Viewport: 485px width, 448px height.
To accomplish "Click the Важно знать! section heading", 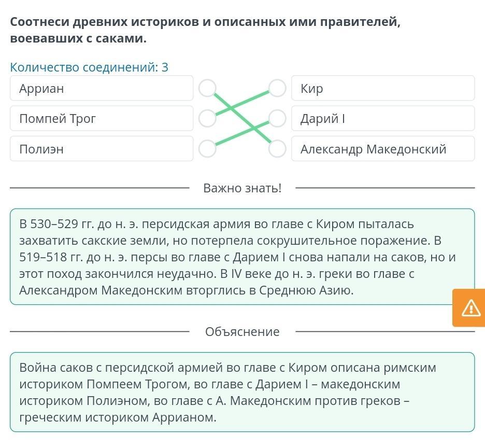I will click(x=242, y=188).
